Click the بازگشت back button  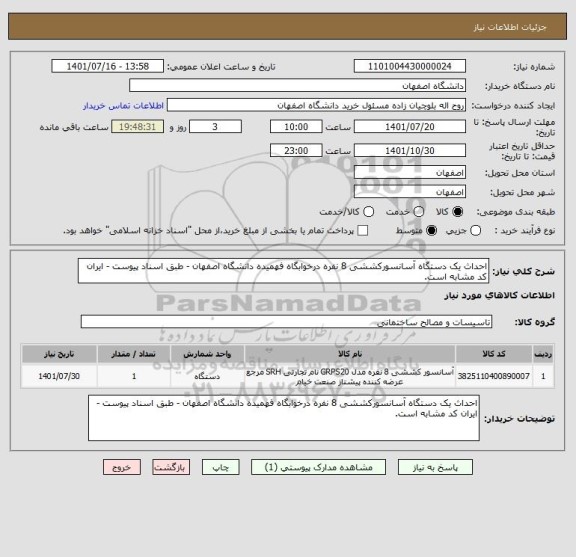pos(171,467)
